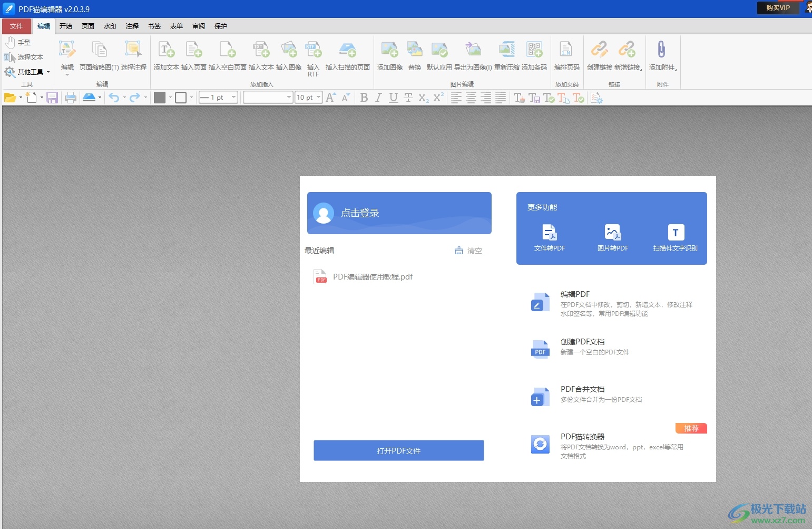Open the 10 pt font size dropdown

tap(309, 98)
